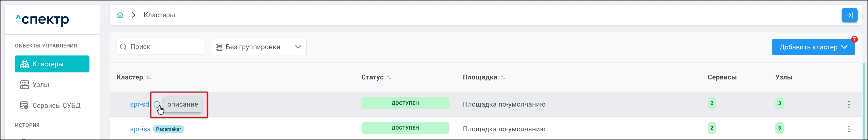Click the logout icon button

[x=849, y=15]
